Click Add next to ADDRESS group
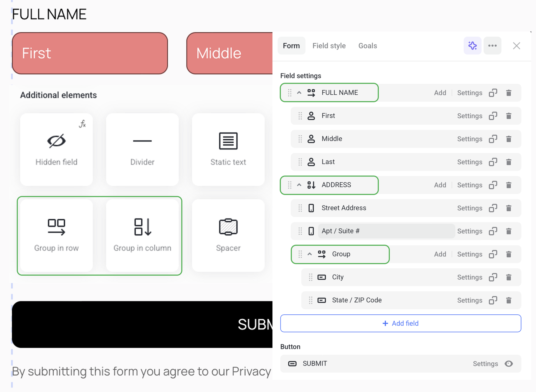 click(440, 185)
